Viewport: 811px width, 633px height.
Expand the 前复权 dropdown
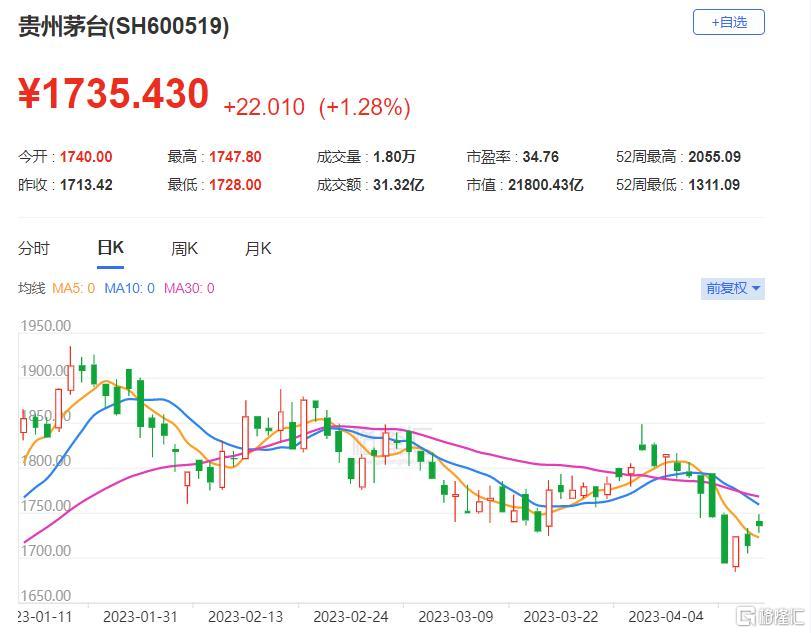[732, 288]
